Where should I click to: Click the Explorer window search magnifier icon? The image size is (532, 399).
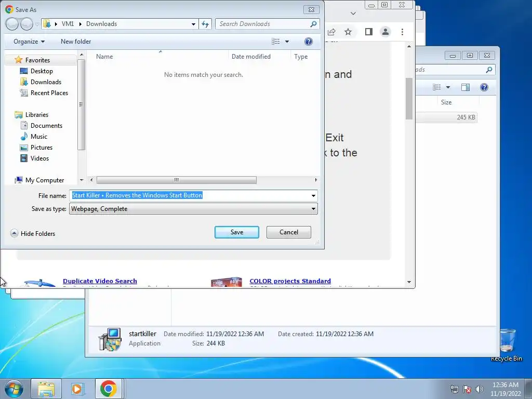(x=488, y=70)
